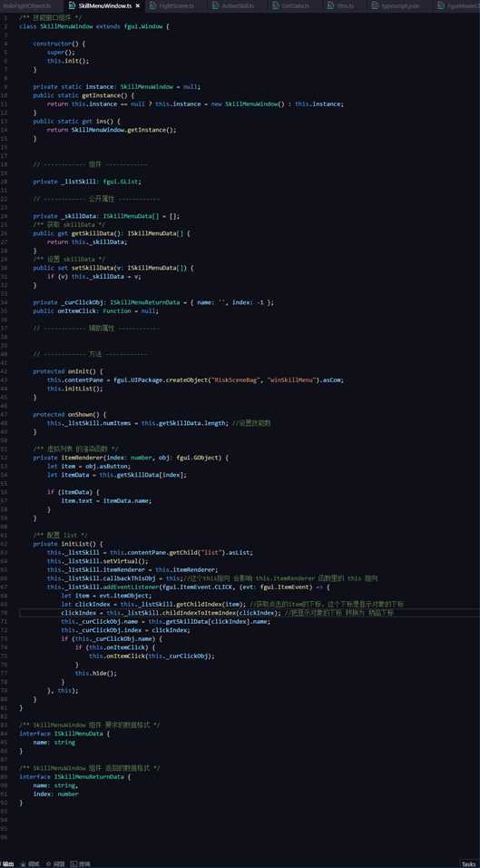Open the first tab, RoleFightObject.ts
This screenshot has height=868, width=480.
point(27,5)
